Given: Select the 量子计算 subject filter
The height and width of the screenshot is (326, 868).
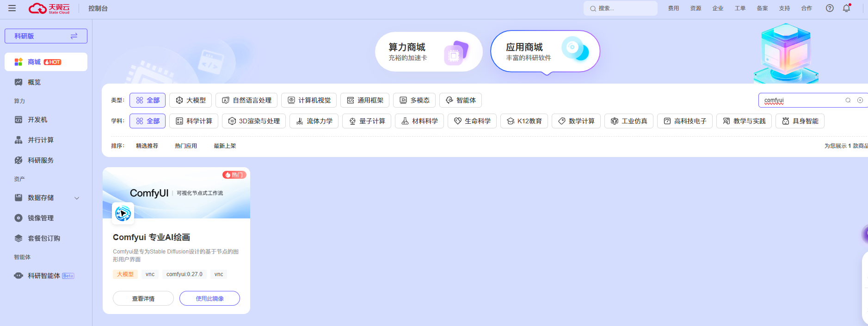Looking at the screenshot, I should coord(367,121).
